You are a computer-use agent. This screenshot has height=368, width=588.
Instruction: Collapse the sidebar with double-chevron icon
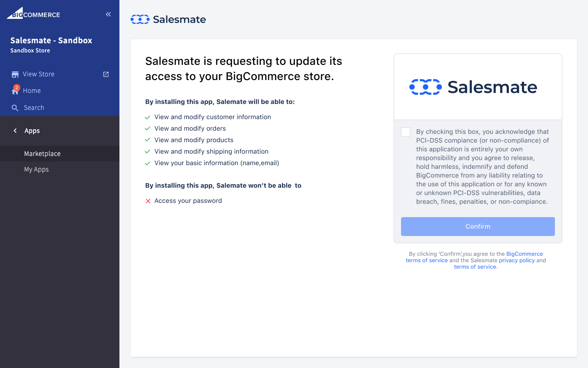(x=108, y=14)
